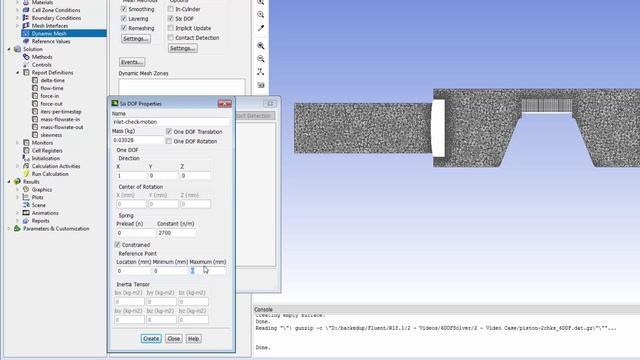This screenshot has height=360, width=640.
Task: Click the Mass (kg) input field
Action: [138, 140]
